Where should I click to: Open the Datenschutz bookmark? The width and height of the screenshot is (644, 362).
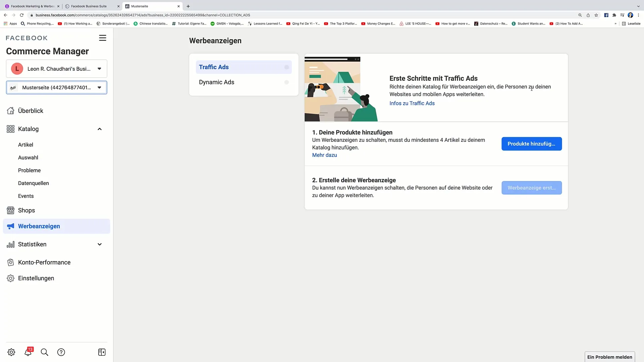click(x=490, y=23)
